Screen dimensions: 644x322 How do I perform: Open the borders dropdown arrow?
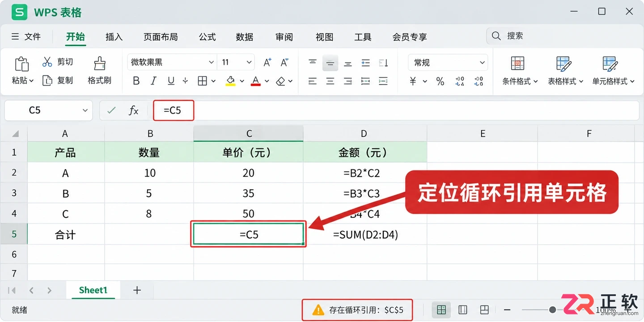(213, 81)
